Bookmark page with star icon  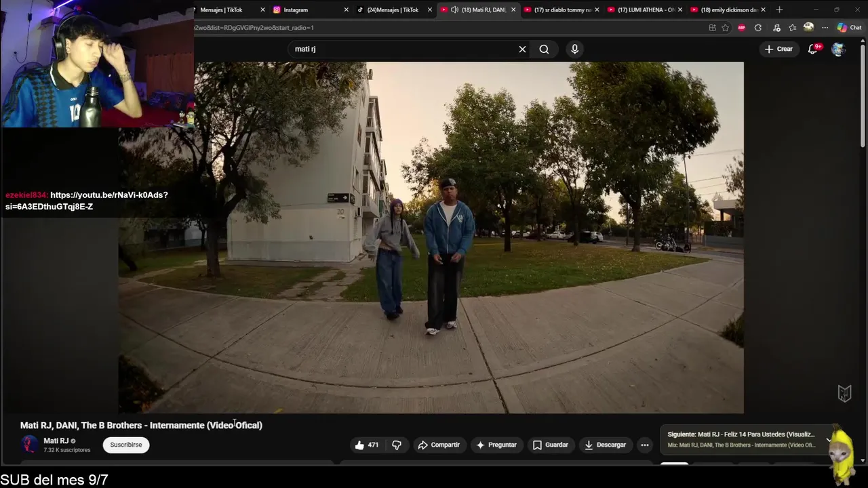pos(725,28)
